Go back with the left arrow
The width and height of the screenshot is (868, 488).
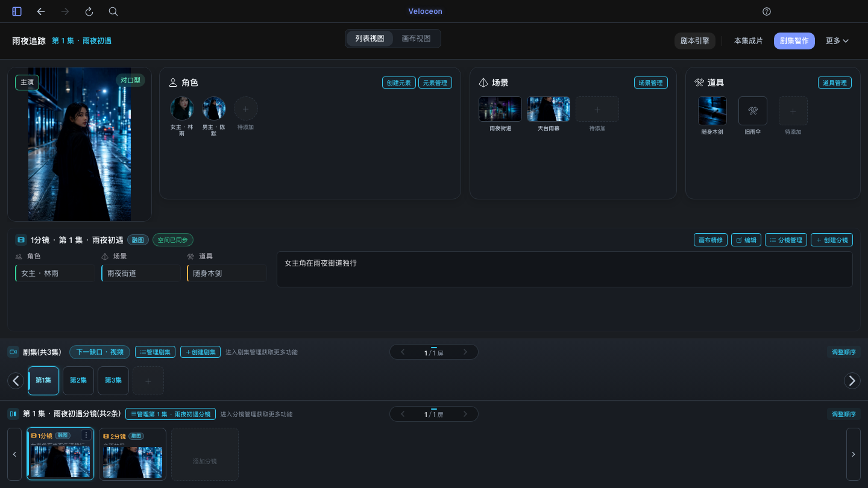41,11
